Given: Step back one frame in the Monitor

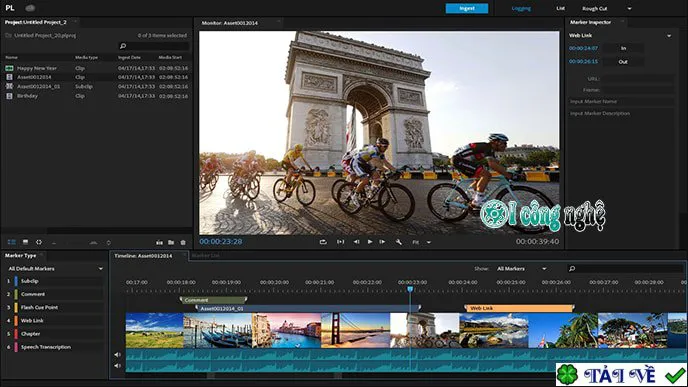Looking at the screenshot, I should pos(356,242).
